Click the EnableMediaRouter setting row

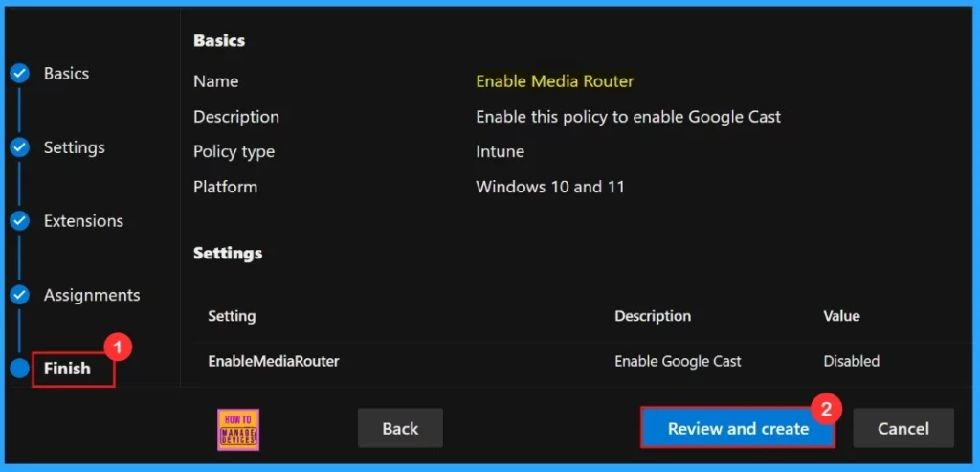tap(581, 361)
